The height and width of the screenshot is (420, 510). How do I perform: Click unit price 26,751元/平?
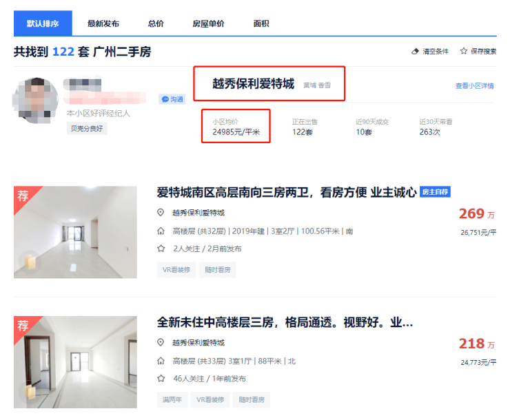click(x=478, y=232)
